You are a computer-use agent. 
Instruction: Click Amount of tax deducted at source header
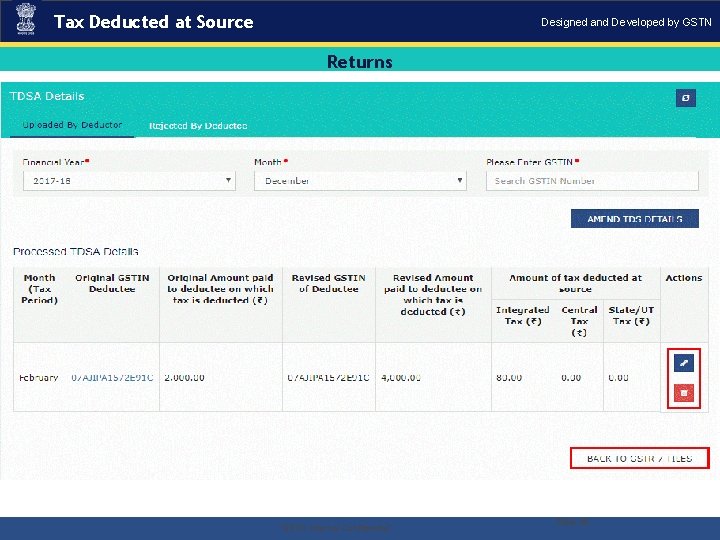point(575,283)
